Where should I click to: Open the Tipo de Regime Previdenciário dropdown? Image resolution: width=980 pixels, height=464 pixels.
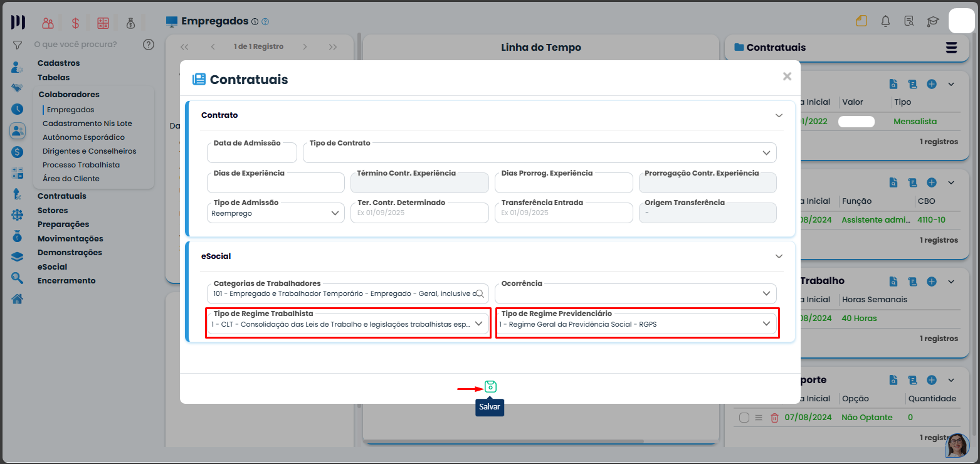pyautogui.click(x=635, y=324)
